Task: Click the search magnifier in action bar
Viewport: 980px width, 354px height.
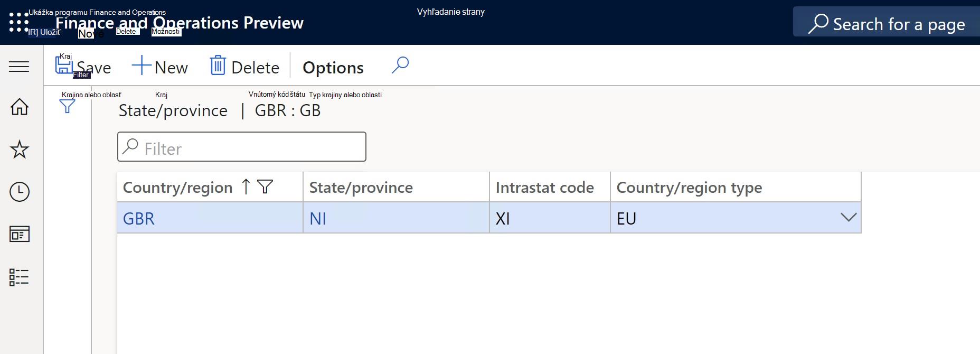Action: [x=400, y=66]
